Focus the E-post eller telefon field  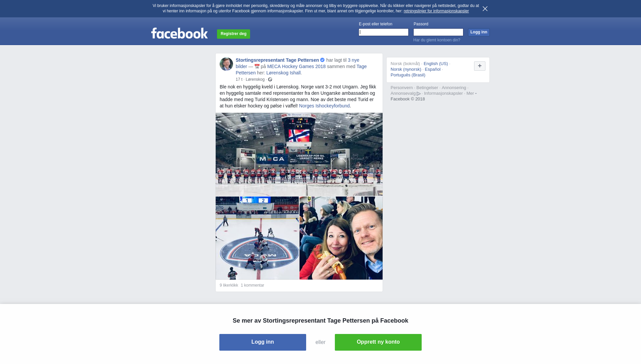pos(384,32)
